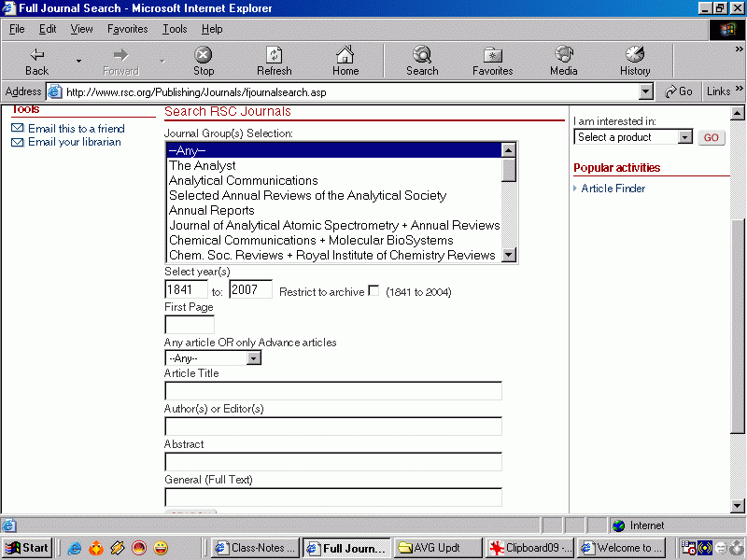Open the Favorites menu
747x560 pixels.
point(128,29)
